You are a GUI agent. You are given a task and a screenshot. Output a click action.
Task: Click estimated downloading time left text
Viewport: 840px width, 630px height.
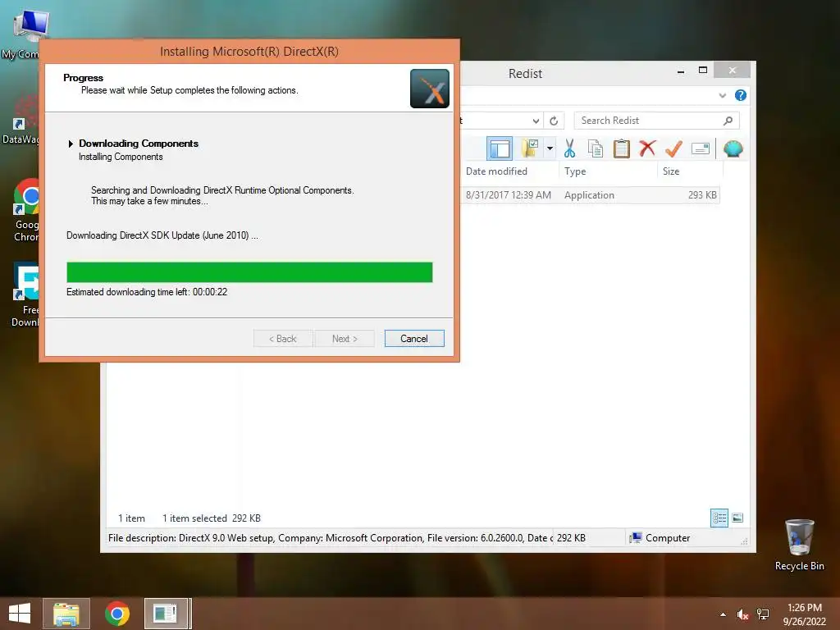coord(147,292)
